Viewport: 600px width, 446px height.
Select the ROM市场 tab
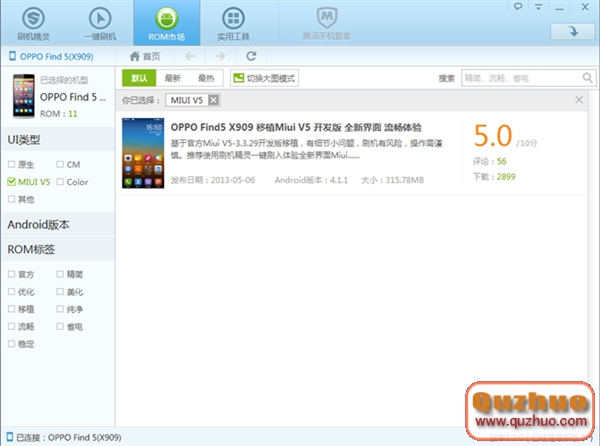click(x=166, y=23)
